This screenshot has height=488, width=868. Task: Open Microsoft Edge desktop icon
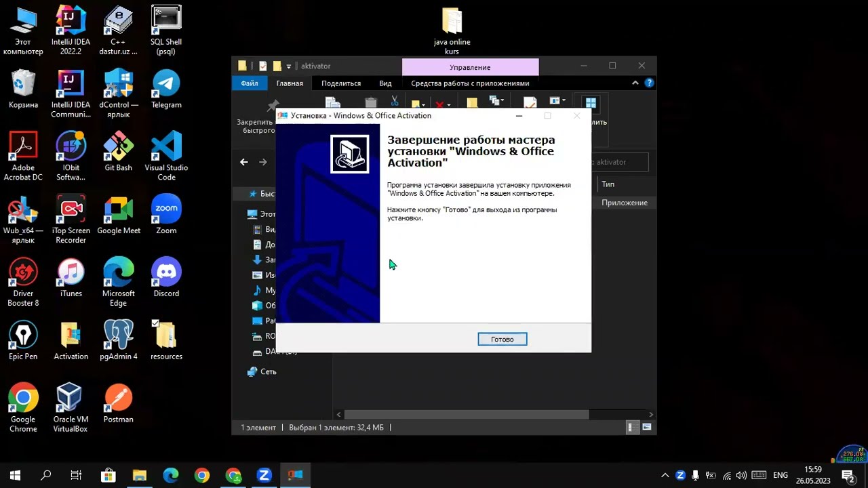[x=118, y=283]
